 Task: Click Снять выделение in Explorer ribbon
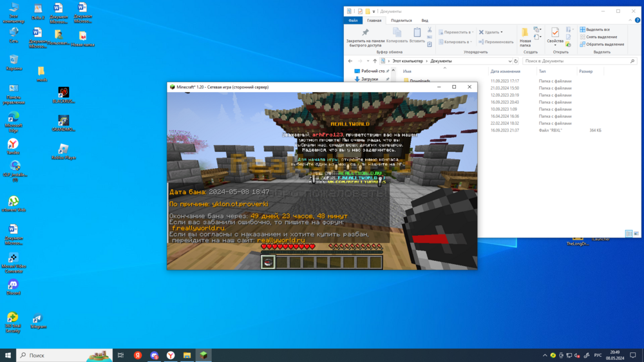coord(598,37)
